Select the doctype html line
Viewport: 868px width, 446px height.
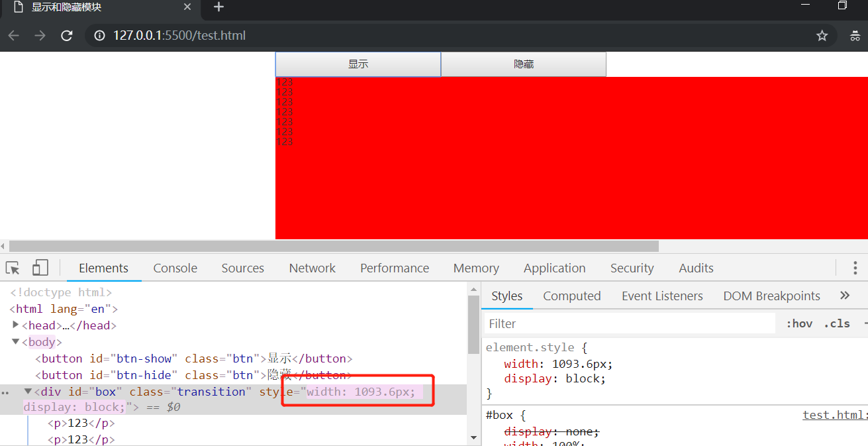pos(60,292)
